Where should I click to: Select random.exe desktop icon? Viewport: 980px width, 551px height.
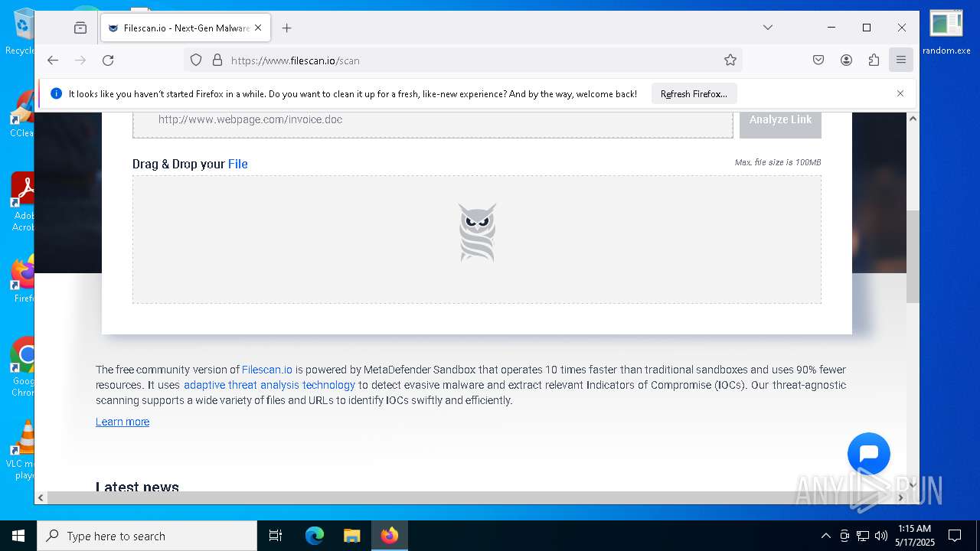pos(946,32)
